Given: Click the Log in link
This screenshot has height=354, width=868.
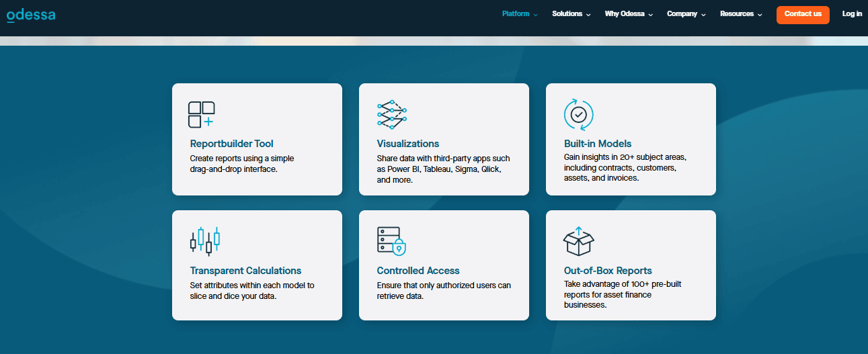Looking at the screenshot, I should [x=852, y=14].
